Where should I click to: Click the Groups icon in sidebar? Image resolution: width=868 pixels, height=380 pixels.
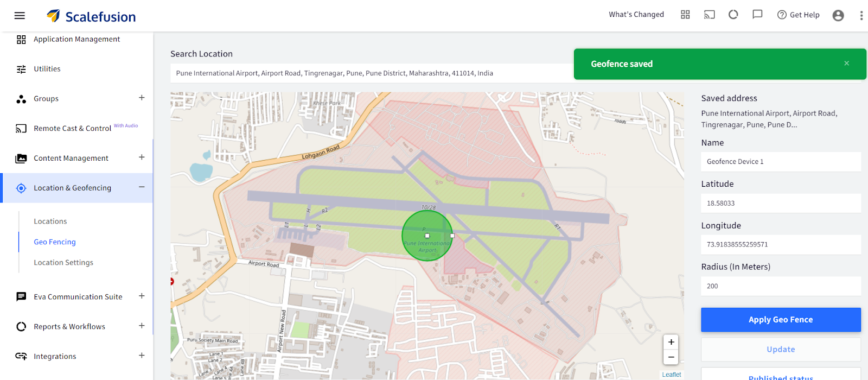21,99
